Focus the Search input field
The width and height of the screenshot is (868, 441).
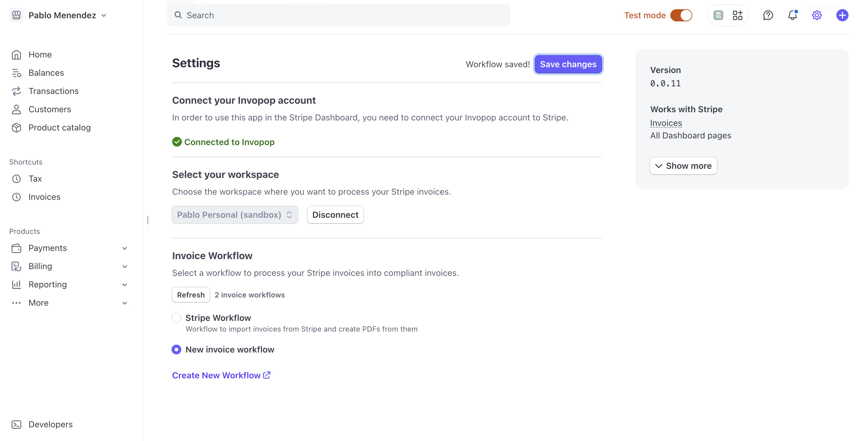(x=338, y=15)
